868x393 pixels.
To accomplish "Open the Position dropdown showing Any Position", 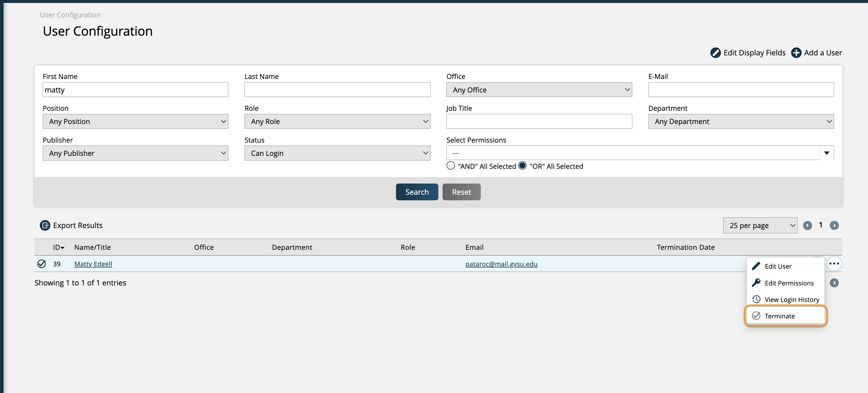I will pyautogui.click(x=135, y=121).
